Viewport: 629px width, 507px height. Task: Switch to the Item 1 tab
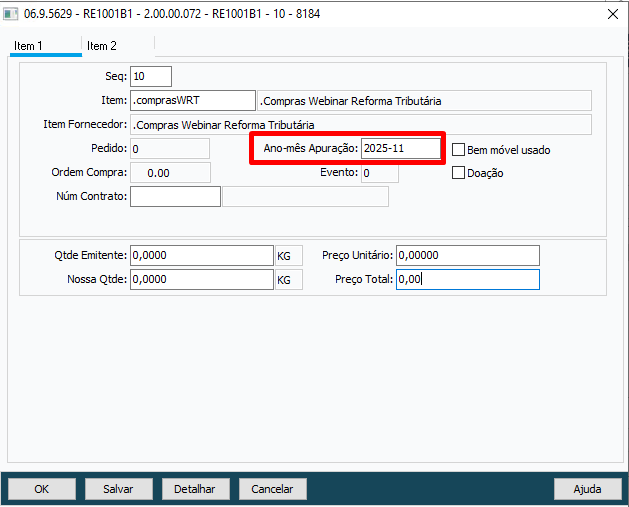[x=46, y=46]
